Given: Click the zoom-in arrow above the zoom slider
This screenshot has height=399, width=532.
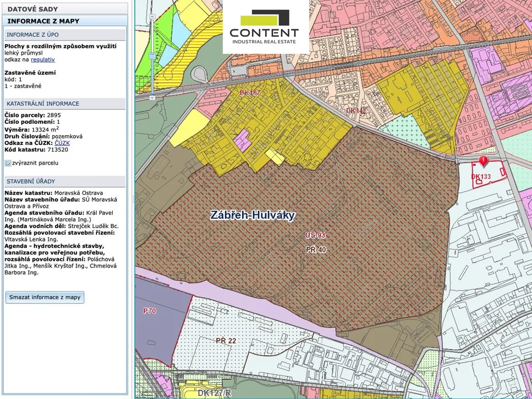Looking at the screenshot, I should coord(152,17).
